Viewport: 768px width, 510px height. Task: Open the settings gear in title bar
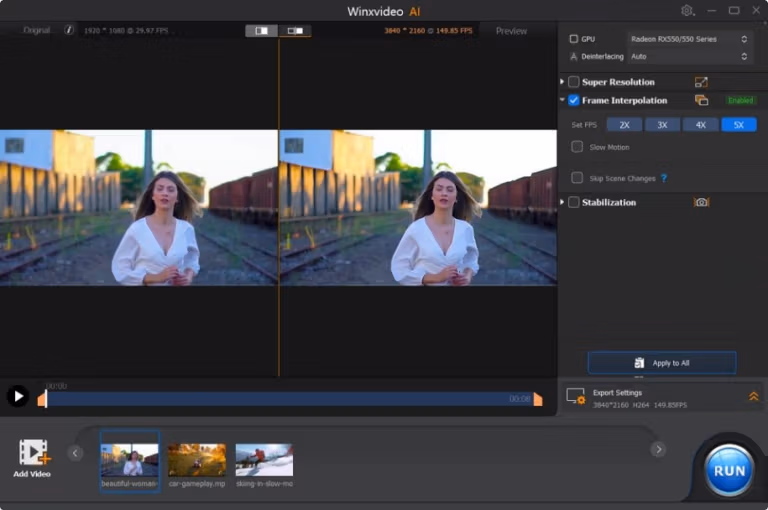(688, 10)
